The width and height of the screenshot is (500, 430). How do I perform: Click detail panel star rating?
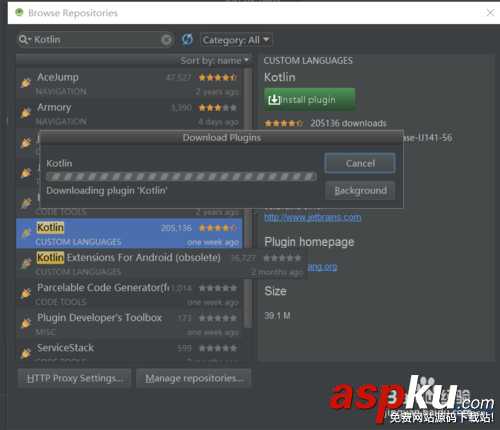(284, 123)
